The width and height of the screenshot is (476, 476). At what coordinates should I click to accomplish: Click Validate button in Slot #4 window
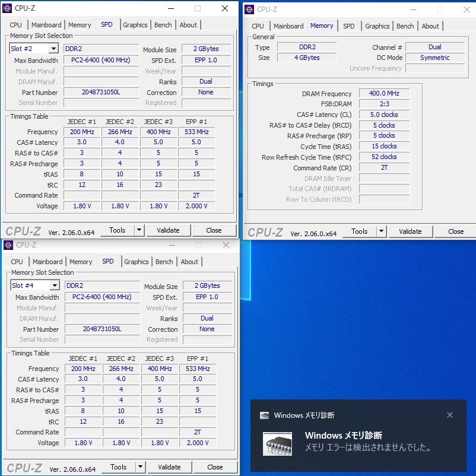point(169,467)
